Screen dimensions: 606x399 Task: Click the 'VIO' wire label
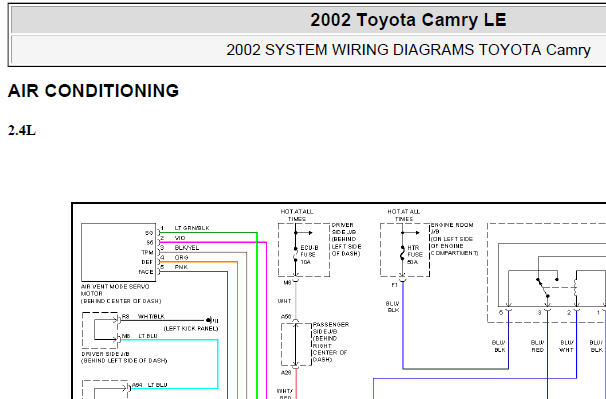[x=180, y=238]
